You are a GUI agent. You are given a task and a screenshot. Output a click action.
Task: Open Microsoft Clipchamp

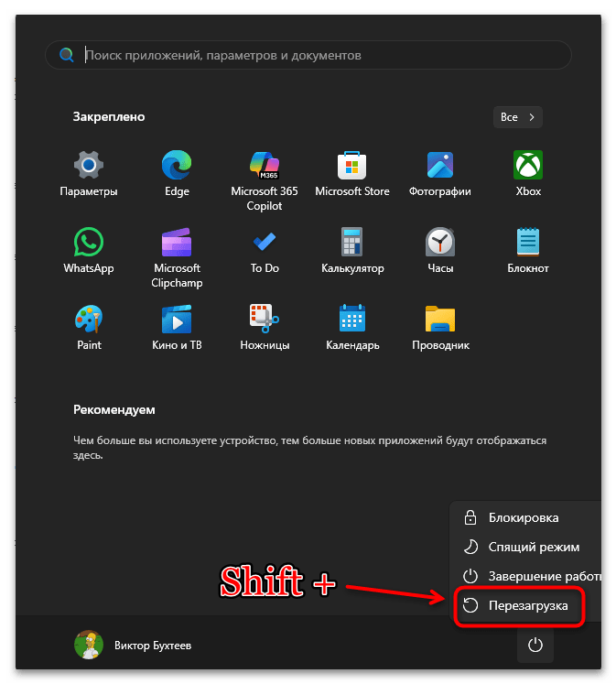[x=177, y=257]
